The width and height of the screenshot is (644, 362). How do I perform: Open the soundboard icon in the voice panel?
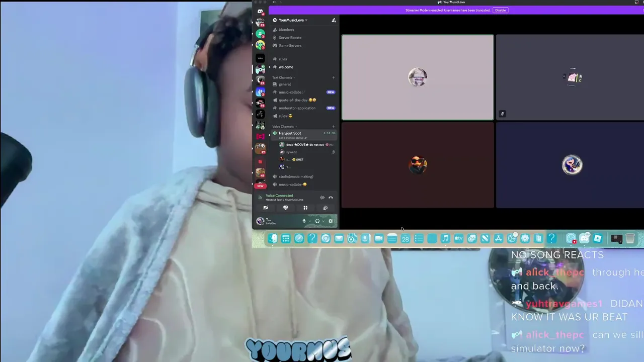[x=326, y=208]
